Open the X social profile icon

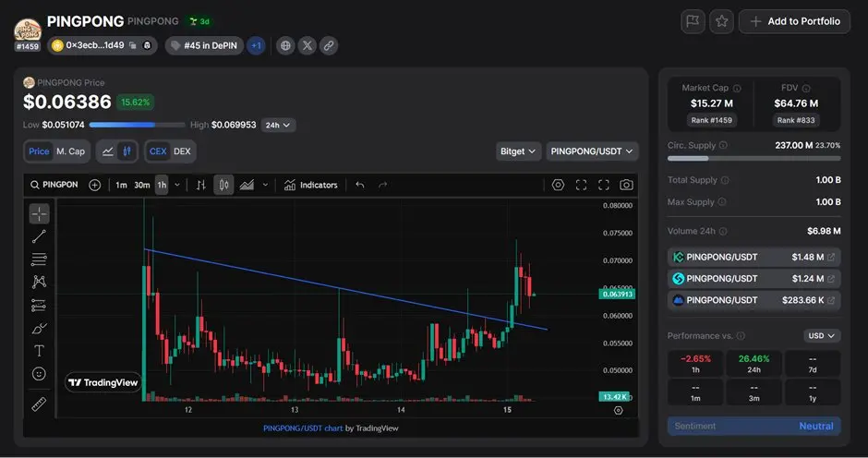307,45
